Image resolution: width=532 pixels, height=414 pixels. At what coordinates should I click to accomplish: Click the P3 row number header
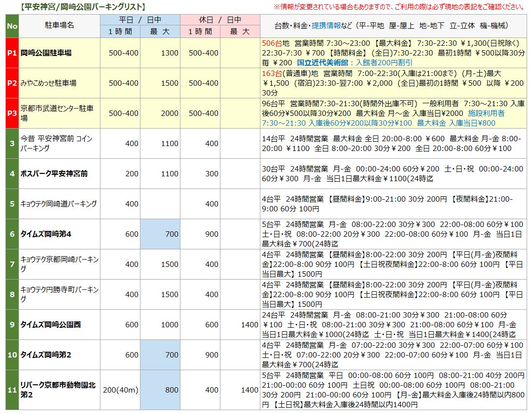[11, 113]
